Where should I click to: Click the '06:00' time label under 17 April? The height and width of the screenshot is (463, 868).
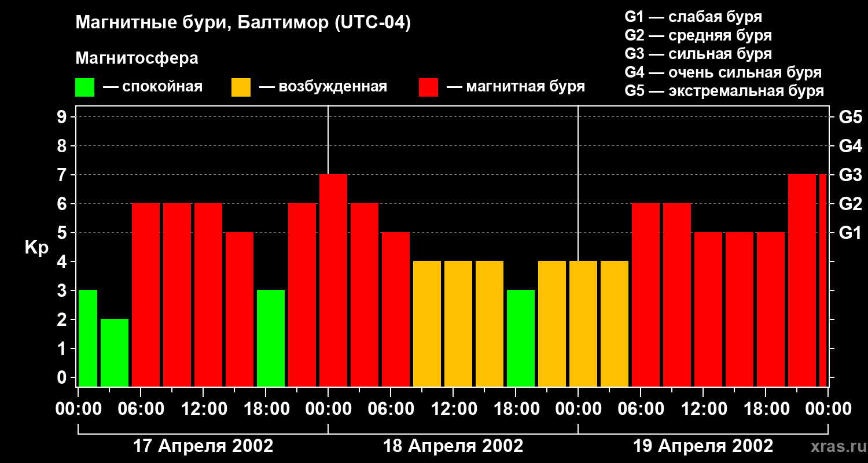pyautogui.click(x=141, y=409)
